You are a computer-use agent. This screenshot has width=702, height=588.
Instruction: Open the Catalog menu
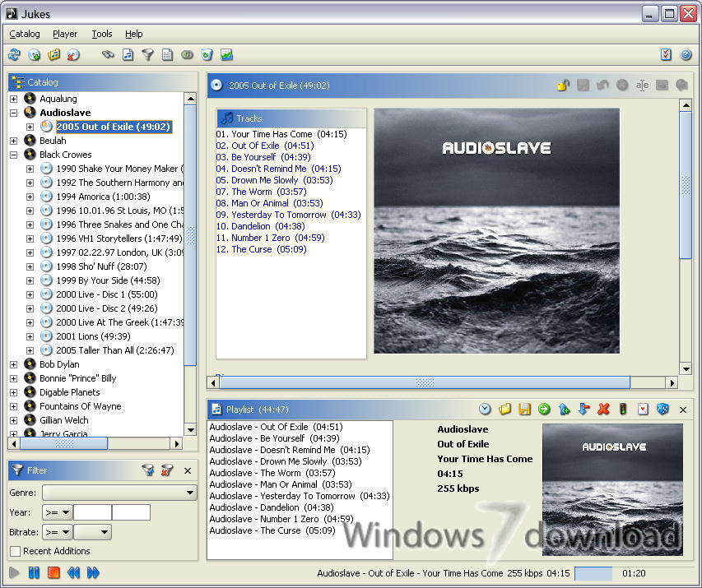(25, 34)
